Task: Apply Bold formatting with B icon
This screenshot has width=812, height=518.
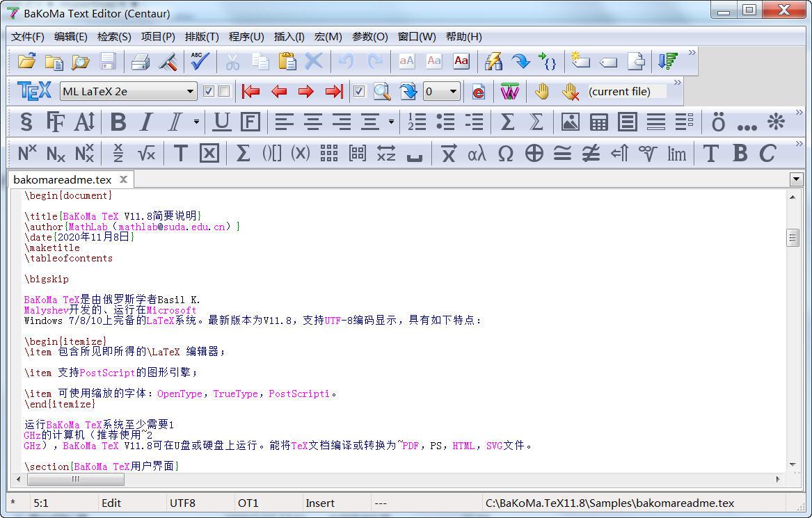Action: (x=118, y=122)
